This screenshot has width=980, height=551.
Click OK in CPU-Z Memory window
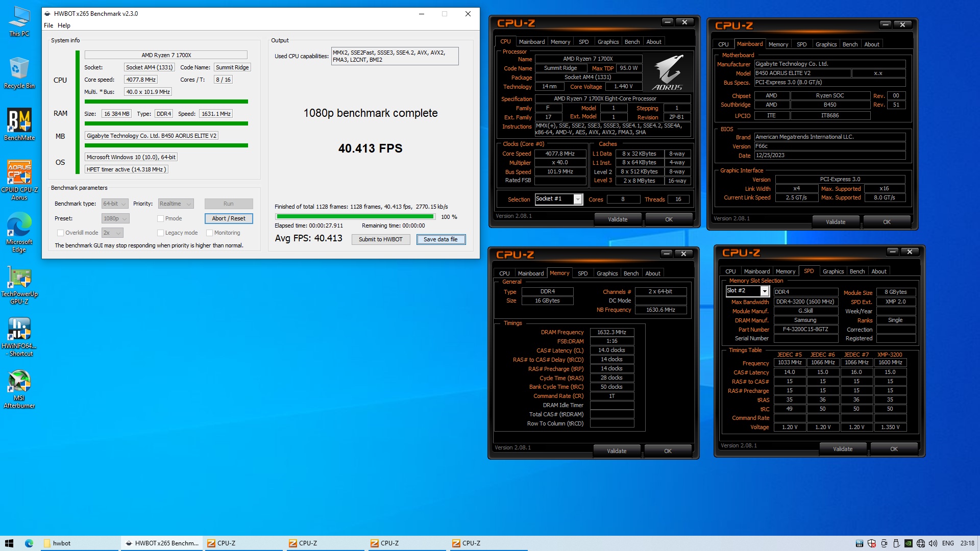click(x=668, y=451)
